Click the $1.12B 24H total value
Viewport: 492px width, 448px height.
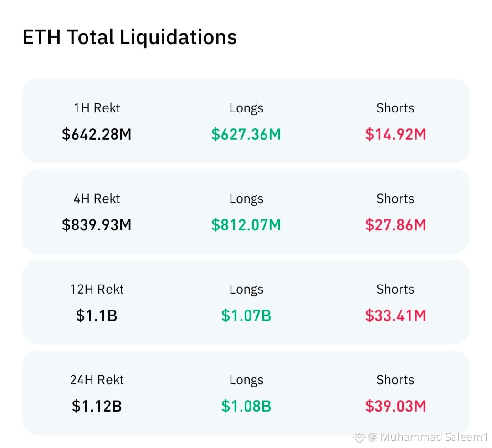97,406
